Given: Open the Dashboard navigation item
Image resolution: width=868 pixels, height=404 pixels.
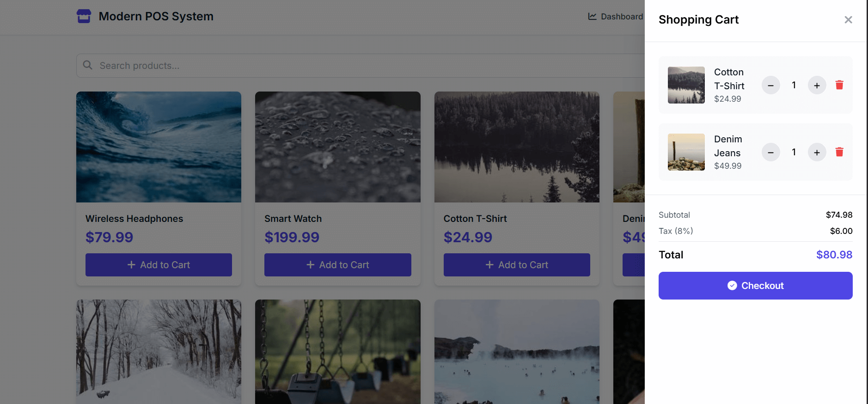Looking at the screenshot, I should click(x=616, y=17).
